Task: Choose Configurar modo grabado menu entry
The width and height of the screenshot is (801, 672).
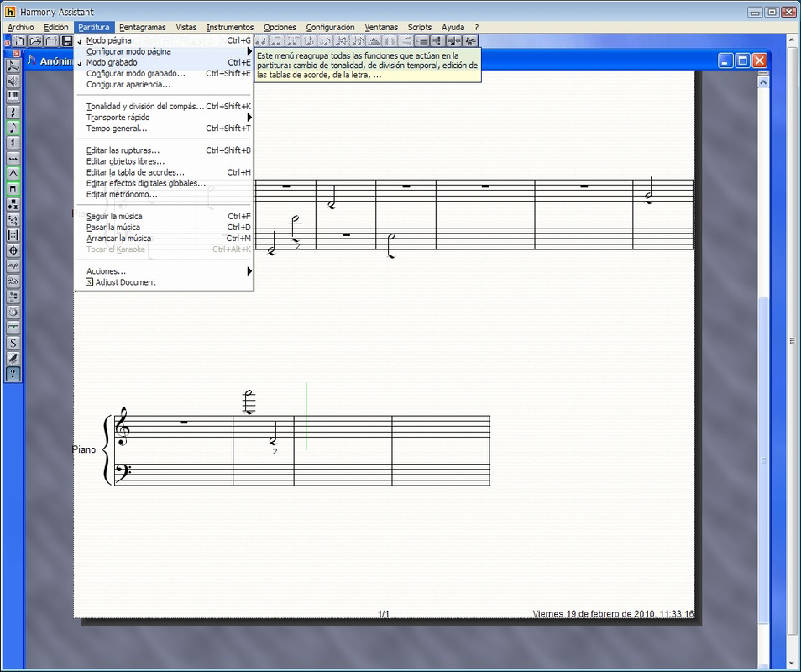Action: [x=164, y=74]
